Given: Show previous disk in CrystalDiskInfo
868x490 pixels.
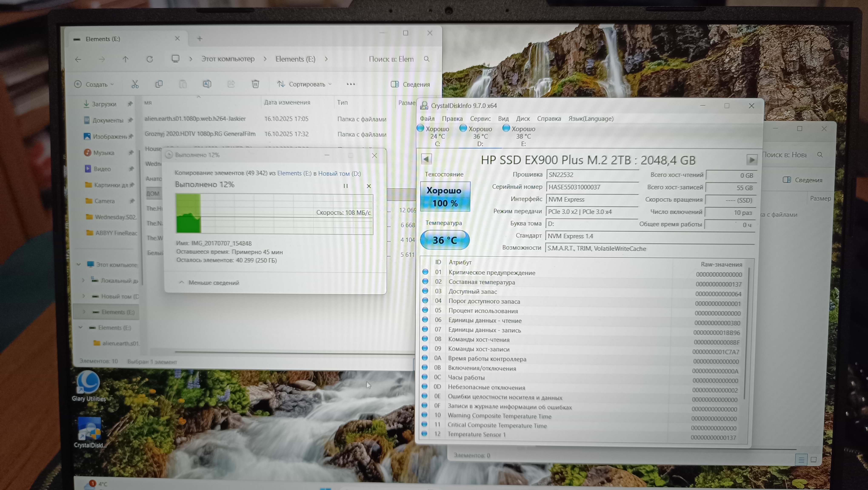Looking at the screenshot, I should pos(426,159).
